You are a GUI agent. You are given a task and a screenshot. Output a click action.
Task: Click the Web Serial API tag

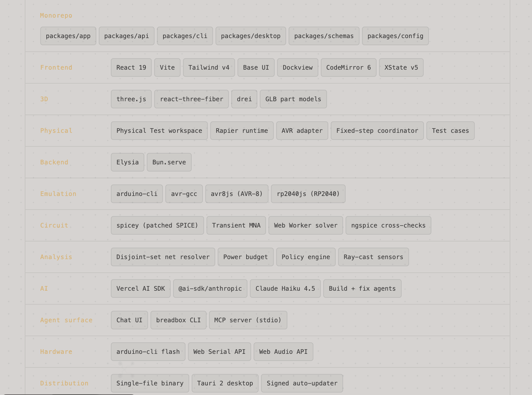point(219,352)
